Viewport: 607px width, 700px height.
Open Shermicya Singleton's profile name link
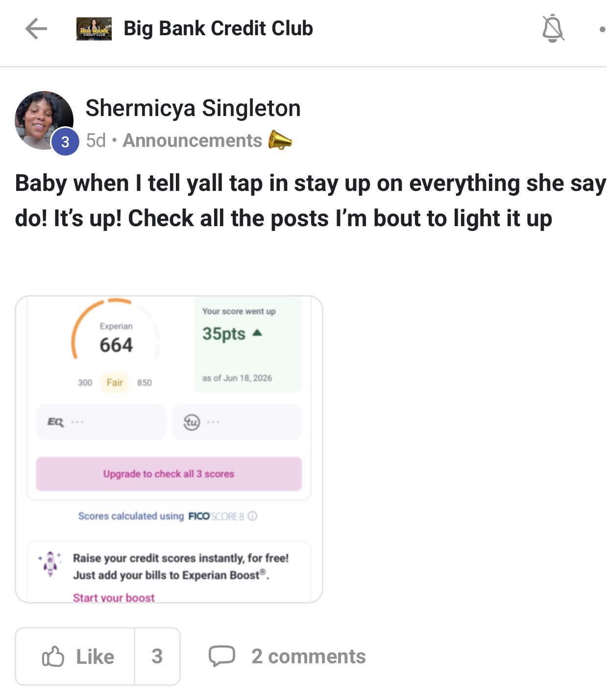pyautogui.click(x=193, y=108)
